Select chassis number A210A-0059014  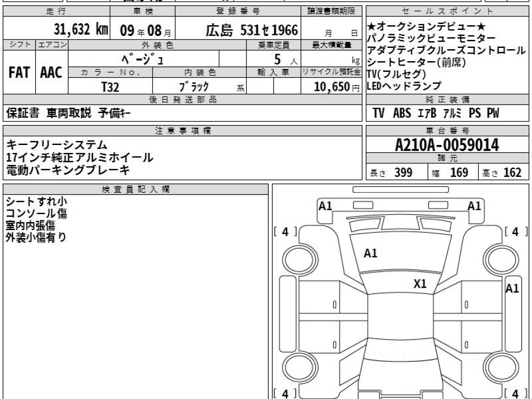pyautogui.click(x=447, y=145)
